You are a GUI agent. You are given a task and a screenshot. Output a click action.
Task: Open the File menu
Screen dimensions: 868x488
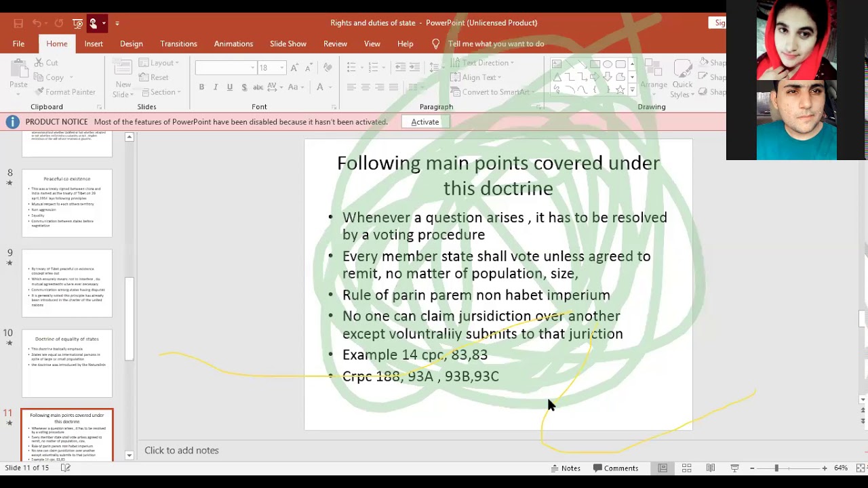18,43
